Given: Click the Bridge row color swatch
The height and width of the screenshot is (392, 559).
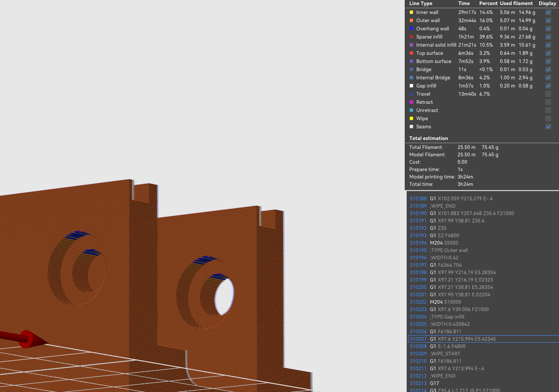Looking at the screenshot, I should pyautogui.click(x=411, y=70).
